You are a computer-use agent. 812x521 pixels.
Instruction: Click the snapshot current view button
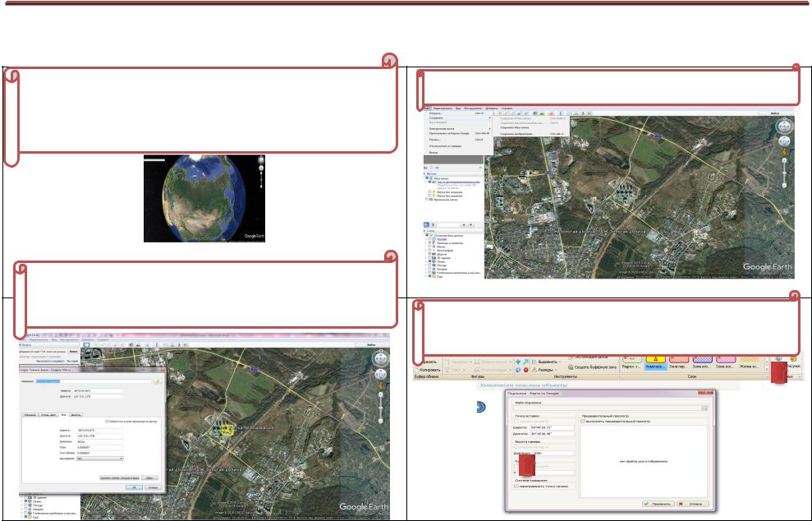(x=120, y=478)
